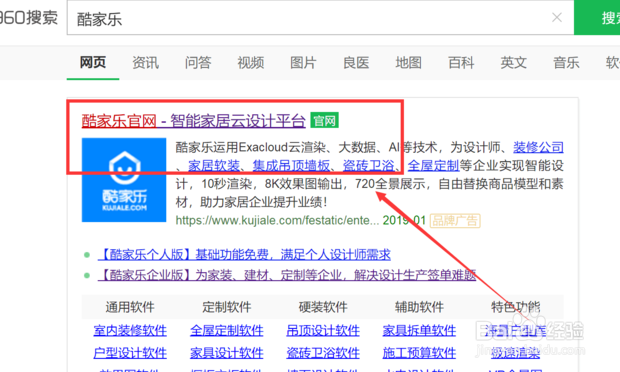
Task: Open the 装修公司 link
Action: click(x=538, y=147)
